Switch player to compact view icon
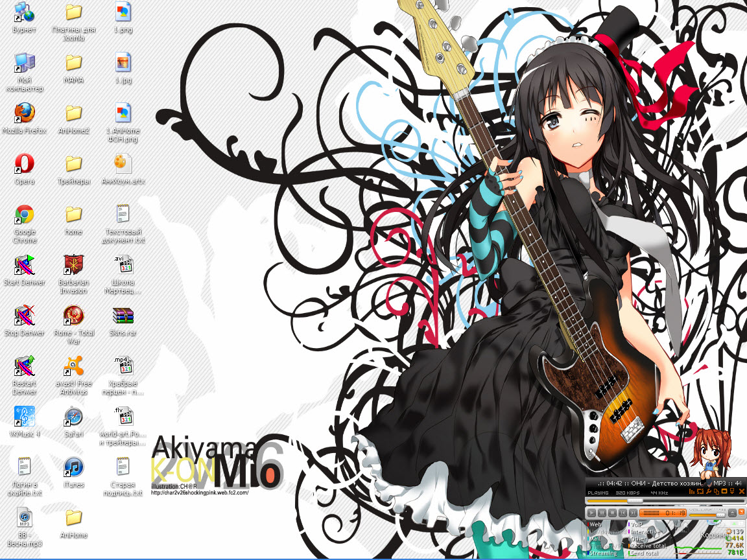Screen dimensions: 747x560 coord(724,491)
